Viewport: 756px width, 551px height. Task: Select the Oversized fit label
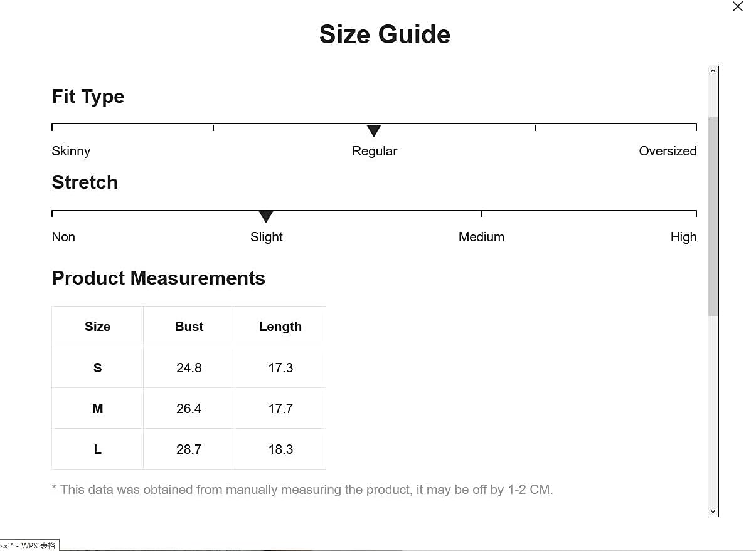point(668,151)
